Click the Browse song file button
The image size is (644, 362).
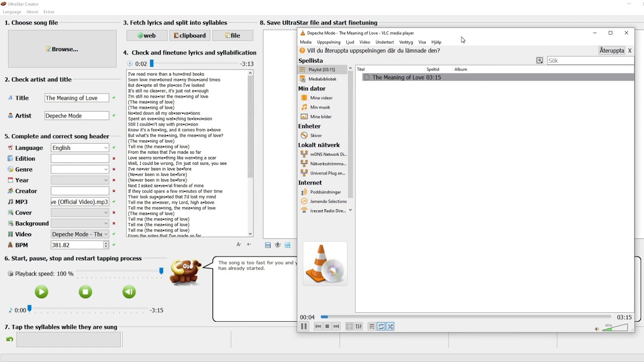point(62,49)
